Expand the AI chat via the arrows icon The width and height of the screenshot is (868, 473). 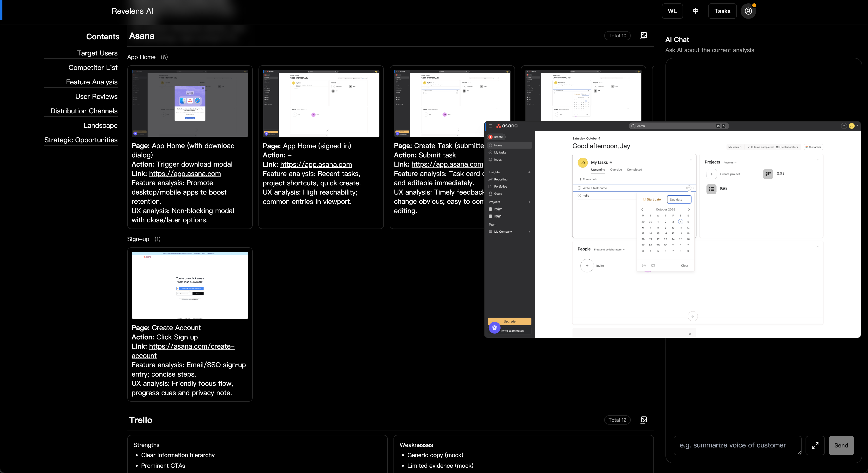pos(815,445)
